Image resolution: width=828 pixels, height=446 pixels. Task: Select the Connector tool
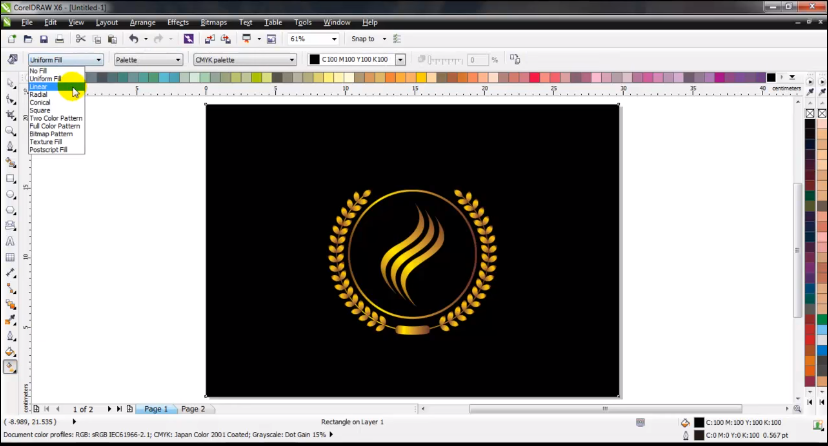(x=10, y=289)
